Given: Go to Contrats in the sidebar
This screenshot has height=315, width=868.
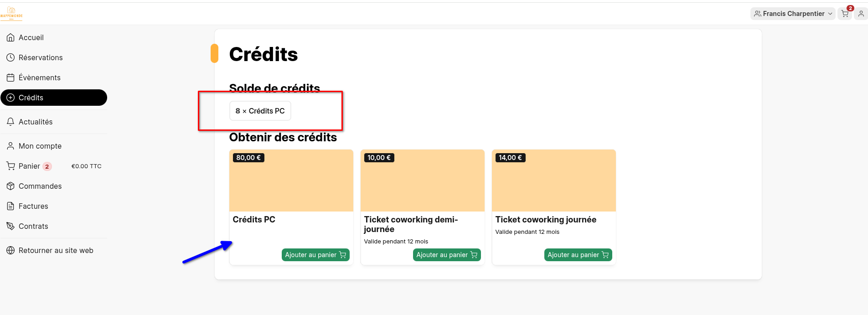Looking at the screenshot, I should (54, 226).
